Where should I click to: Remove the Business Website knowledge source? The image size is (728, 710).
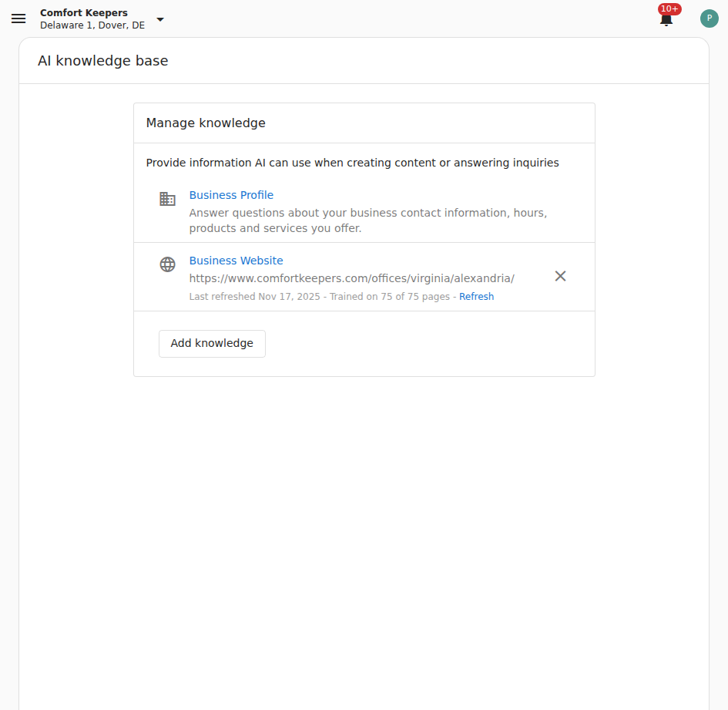560,276
